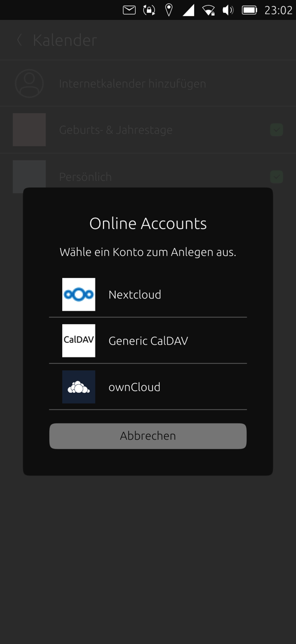
Task: Go back using the Kalender chevron
Action: [20, 40]
